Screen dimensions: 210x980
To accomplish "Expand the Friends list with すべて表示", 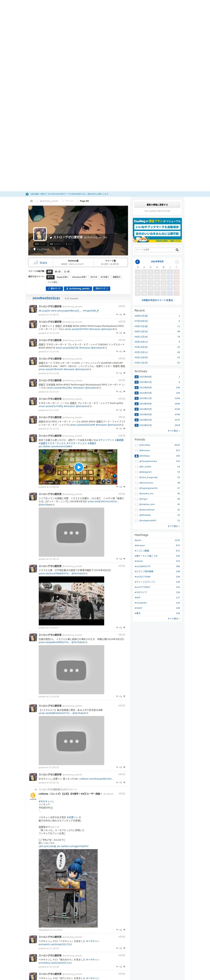I will tap(174, 526).
